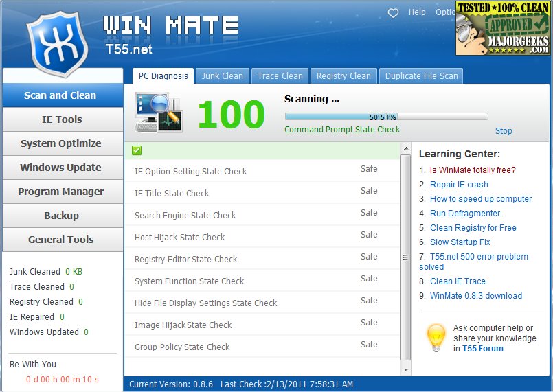Click the 'Be With You' timer value
This screenshot has width=553, height=392.
coord(63,380)
